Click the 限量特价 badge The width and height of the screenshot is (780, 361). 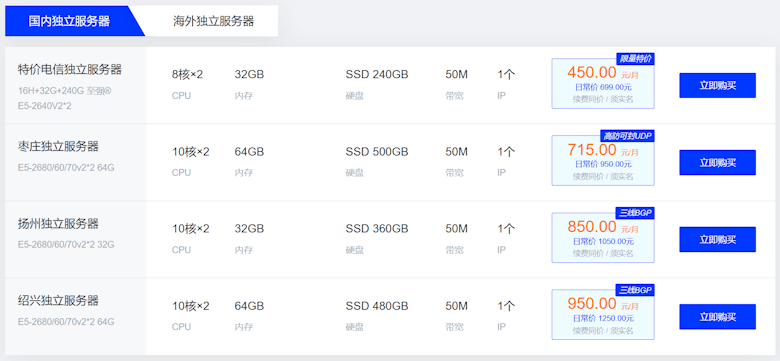pyautogui.click(x=635, y=59)
